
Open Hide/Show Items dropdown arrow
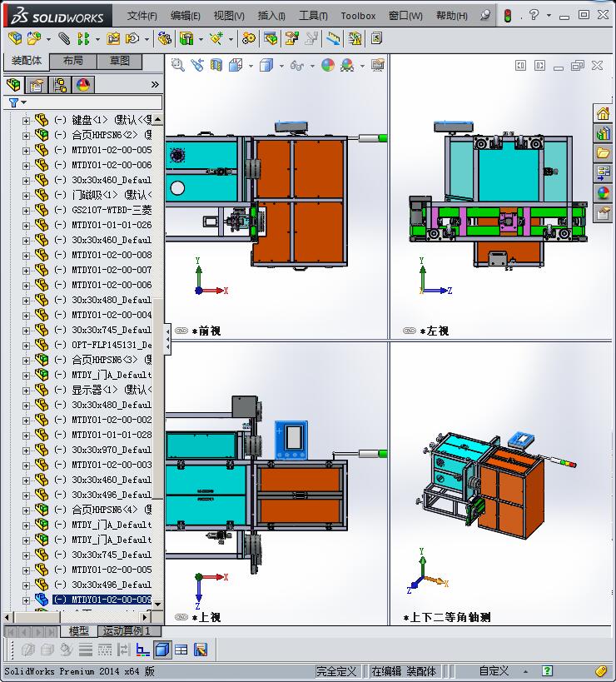312,66
